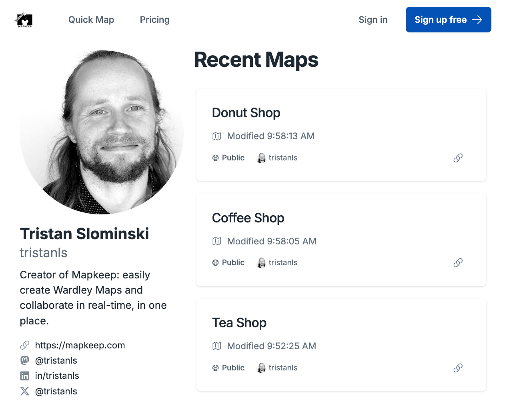Copy link icon on Donut Shop card

[x=458, y=158]
